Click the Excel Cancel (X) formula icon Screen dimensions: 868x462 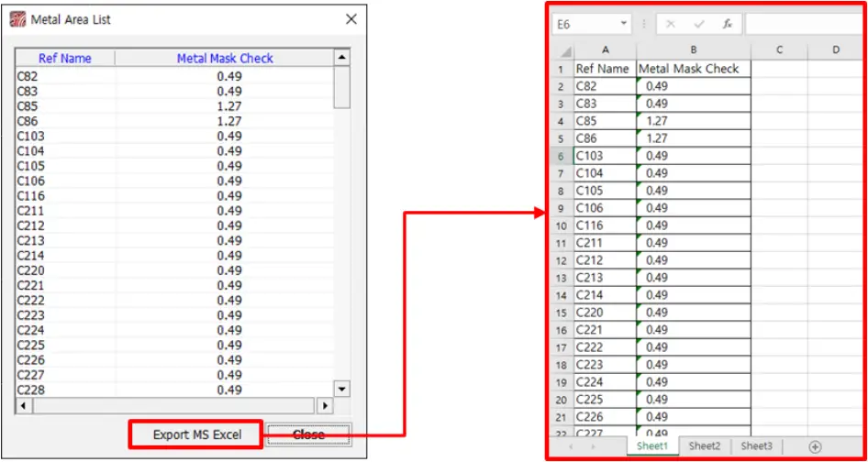[671, 25]
